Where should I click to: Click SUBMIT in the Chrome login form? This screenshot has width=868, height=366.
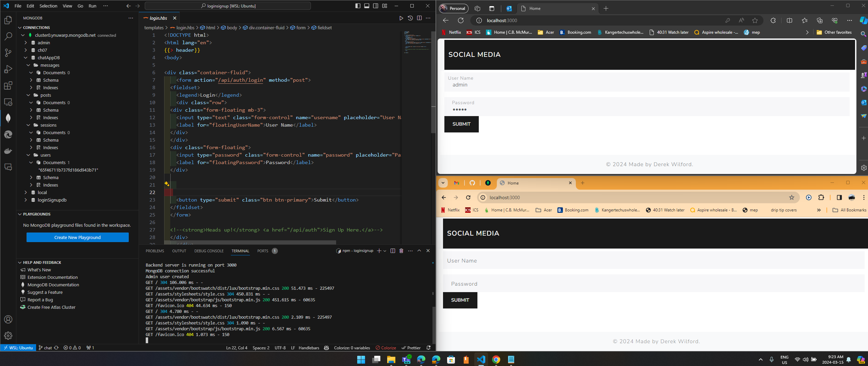click(460, 300)
